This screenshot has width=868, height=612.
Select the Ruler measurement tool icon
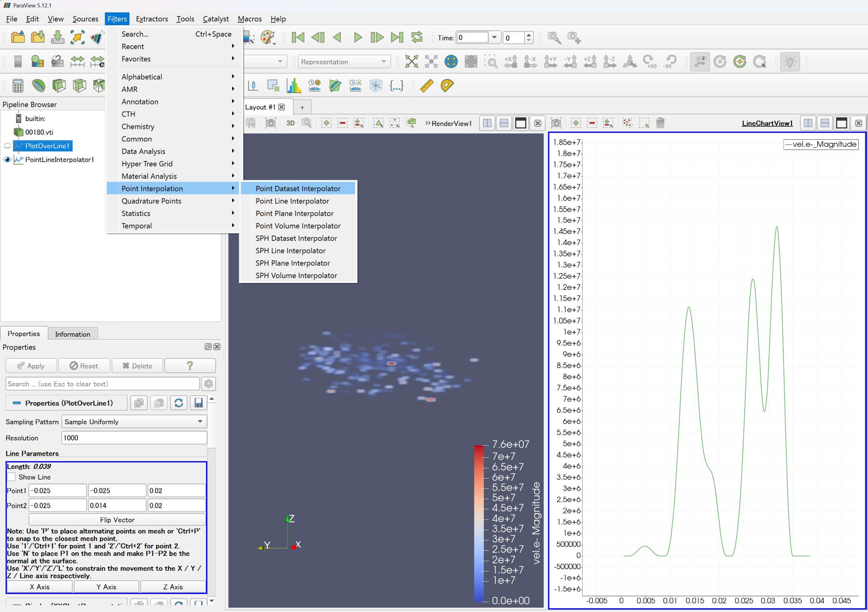(x=427, y=85)
